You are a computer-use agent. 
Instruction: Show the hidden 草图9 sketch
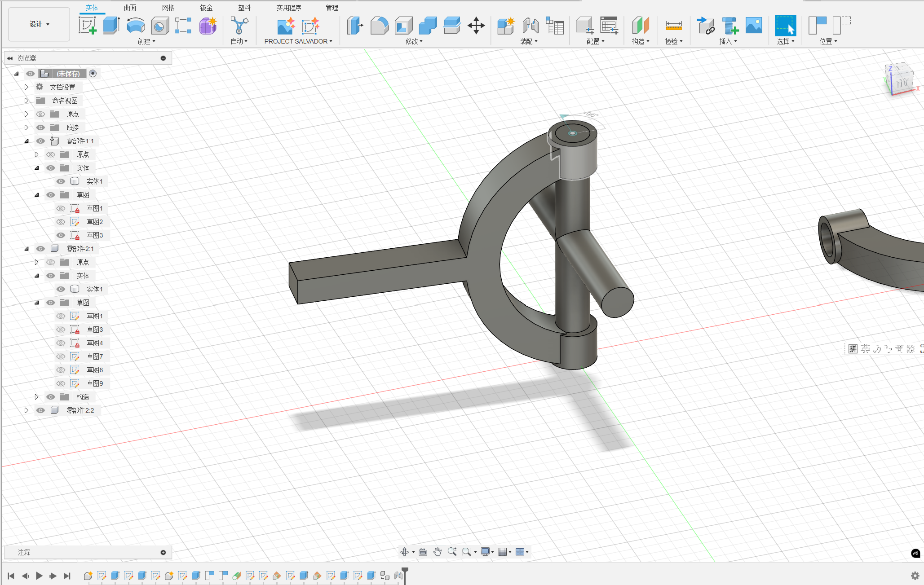pos(61,383)
